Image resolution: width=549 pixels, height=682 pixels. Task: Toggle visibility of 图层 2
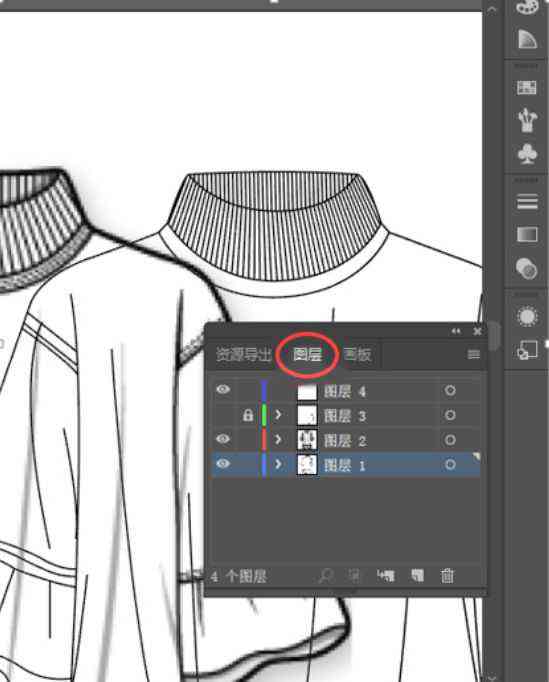223,439
